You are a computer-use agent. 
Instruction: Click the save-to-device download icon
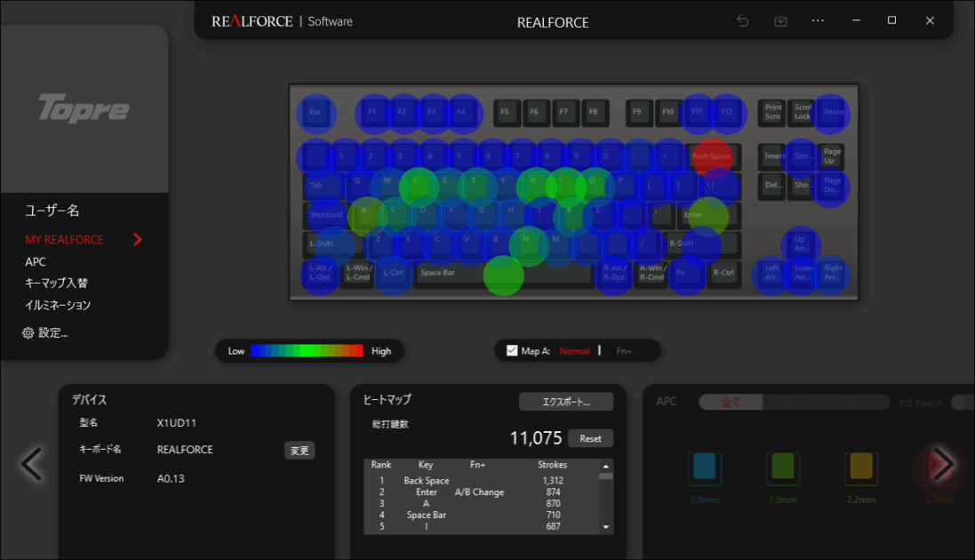pyautogui.click(x=780, y=21)
